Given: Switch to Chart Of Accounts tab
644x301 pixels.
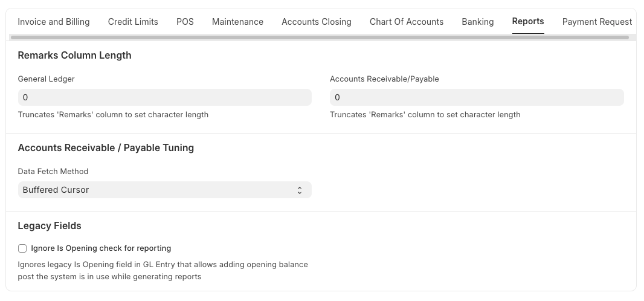Looking at the screenshot, I should tap(407, 22).
